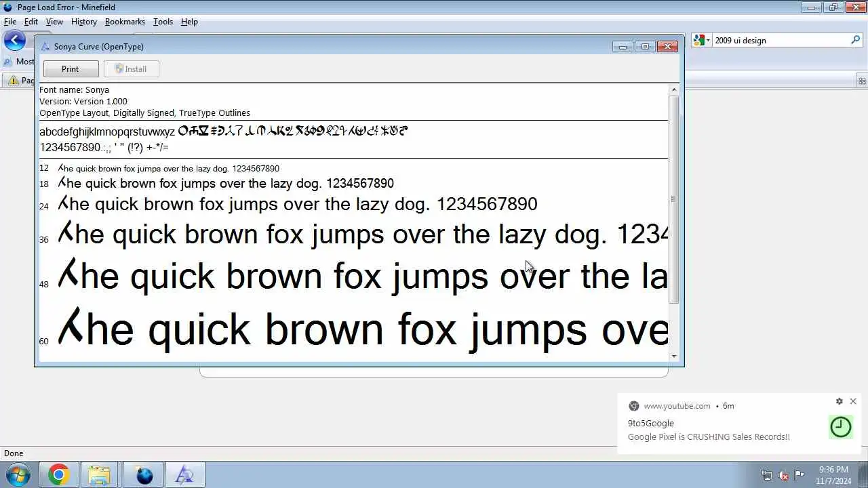Click the font viewer scroll up arrow

click(x=673, y=89)
